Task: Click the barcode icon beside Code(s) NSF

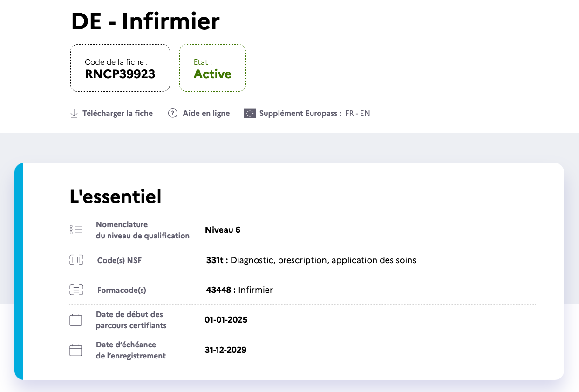Action: (76, 260)
